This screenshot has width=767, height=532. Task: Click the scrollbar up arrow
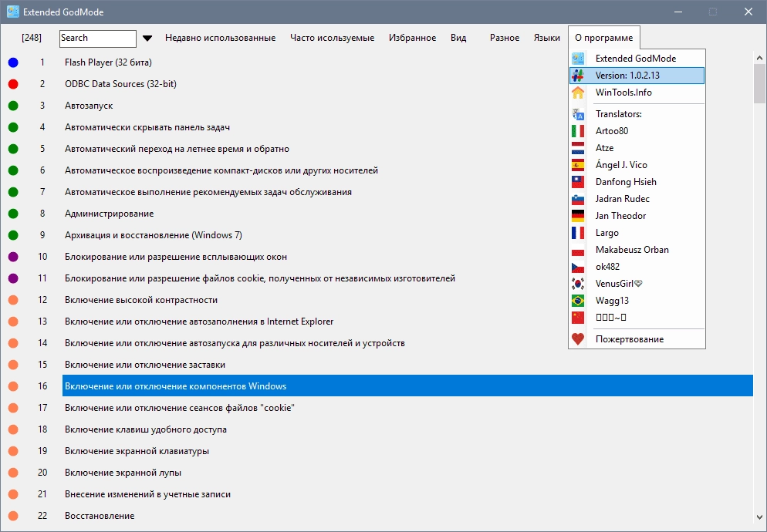coord(759,58)
